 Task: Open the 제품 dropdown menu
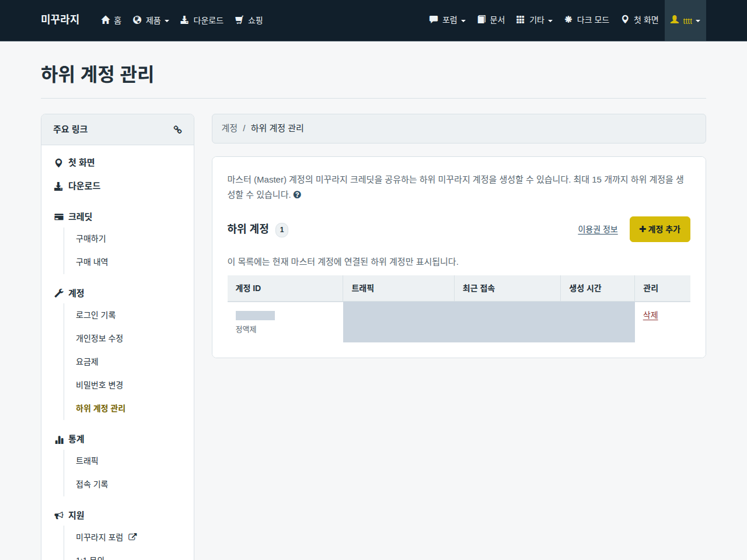[x=151, y=20]
